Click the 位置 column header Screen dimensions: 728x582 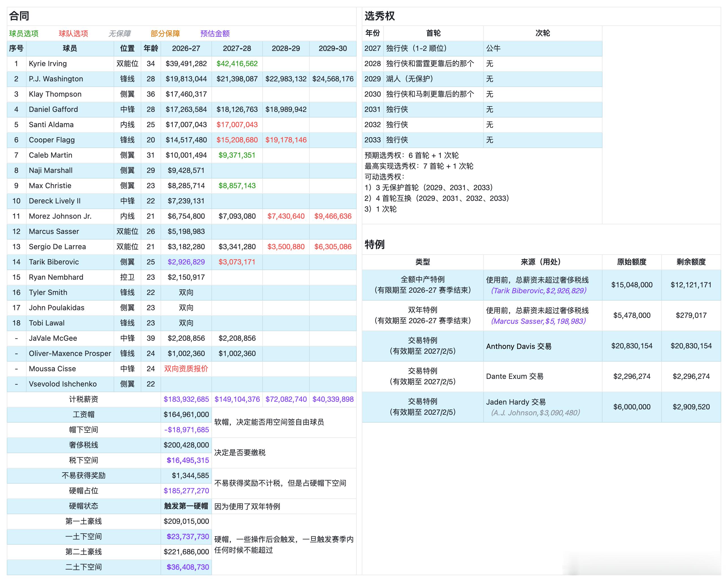[127, 48]
